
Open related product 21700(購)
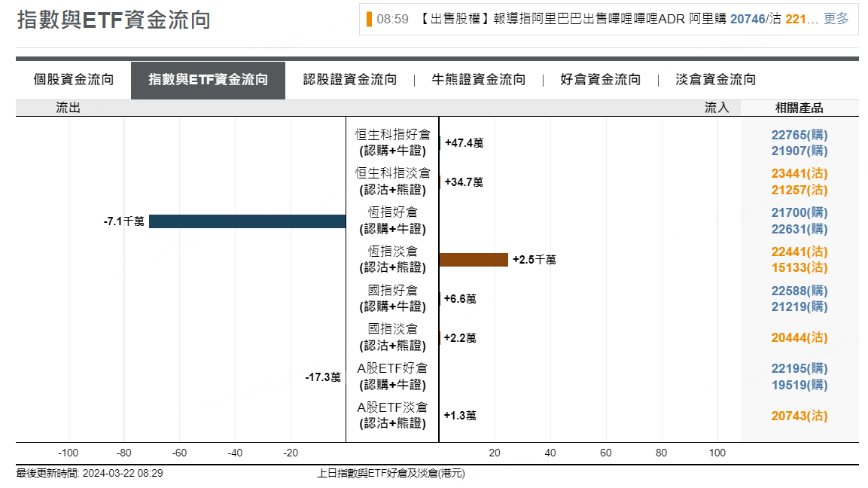799,212
